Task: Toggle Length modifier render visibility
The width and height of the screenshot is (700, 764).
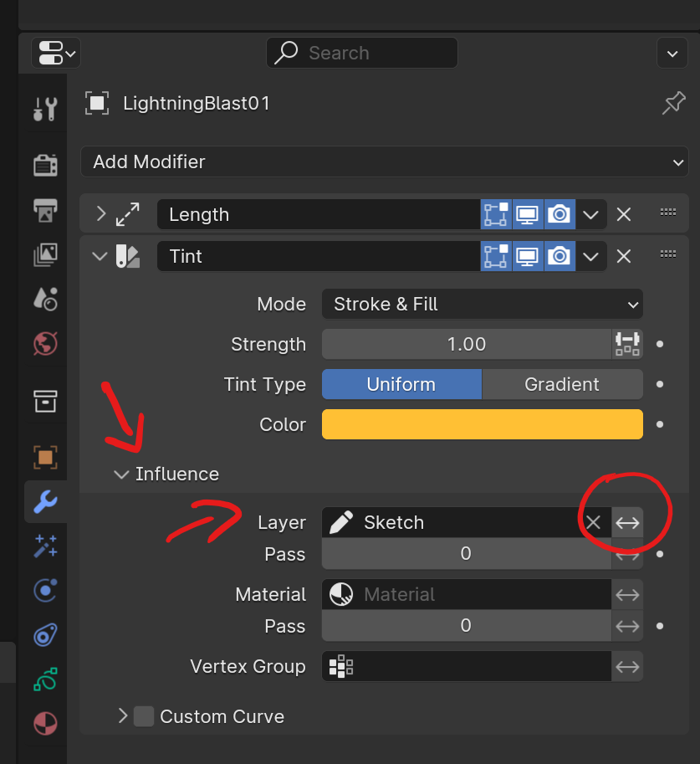Action: pos(559,214)
